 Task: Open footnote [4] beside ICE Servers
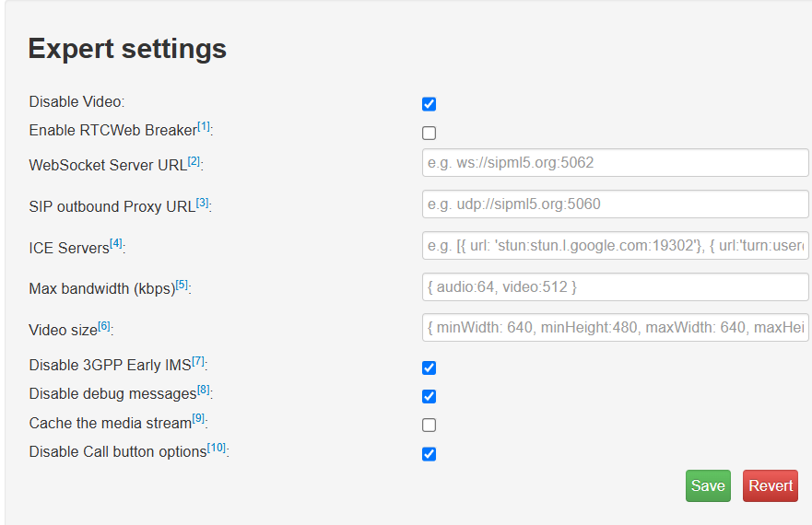[115, 243]
